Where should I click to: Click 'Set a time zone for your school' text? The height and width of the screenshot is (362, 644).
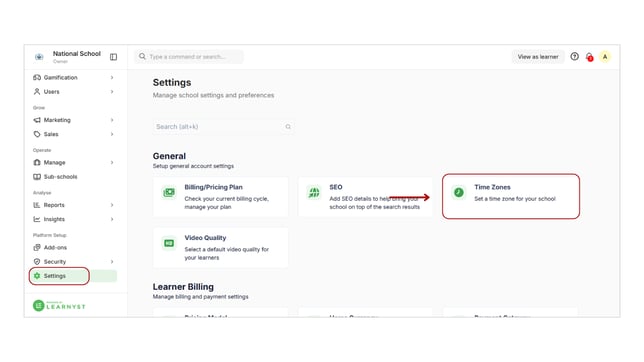coord(515,199)
